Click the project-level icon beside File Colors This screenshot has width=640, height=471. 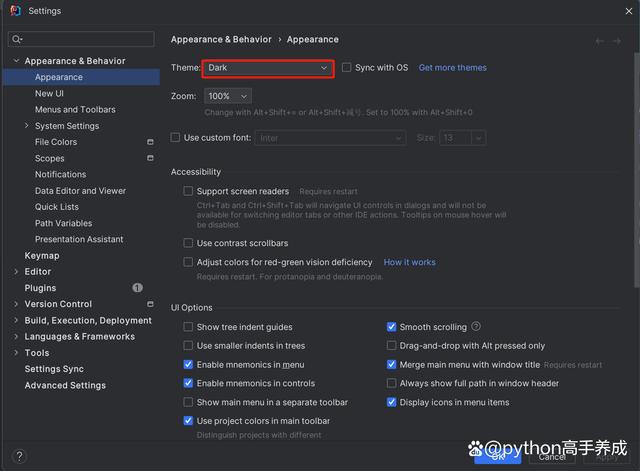click(150, 142)
